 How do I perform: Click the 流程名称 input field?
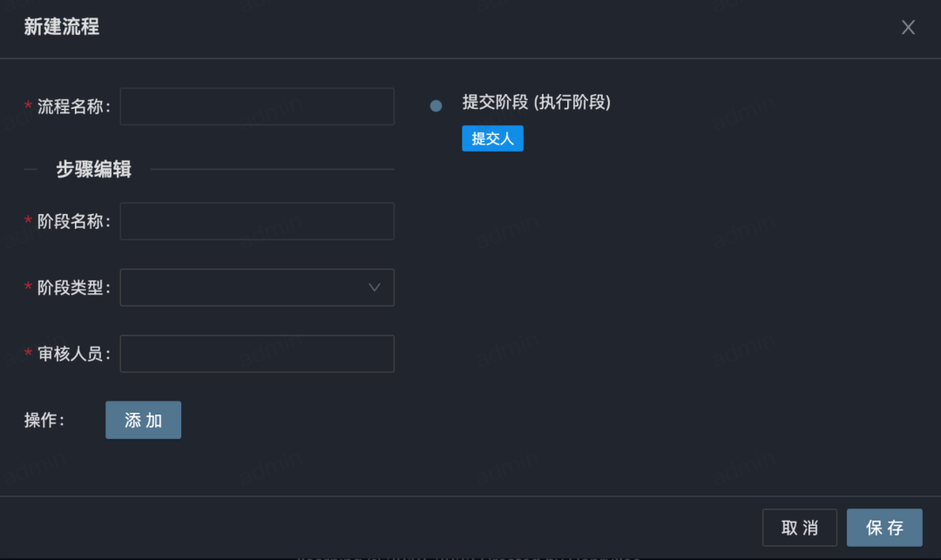point(257,106)
